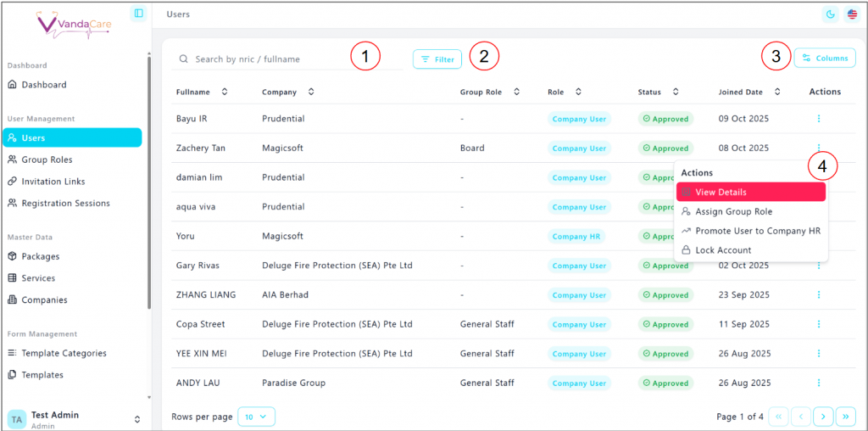Screen dimensions: 868x431
Task: Jump to last page arrow
Action: [x=845, y=417]
